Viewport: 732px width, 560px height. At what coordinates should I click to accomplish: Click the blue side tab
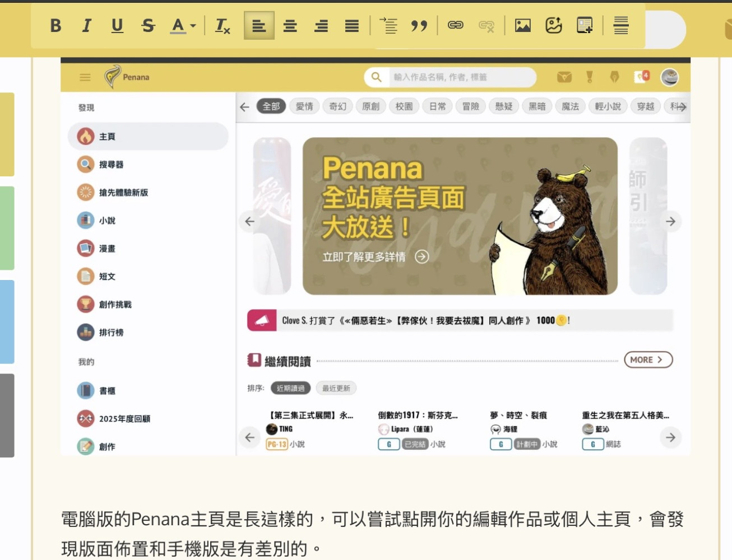(7, 322)
